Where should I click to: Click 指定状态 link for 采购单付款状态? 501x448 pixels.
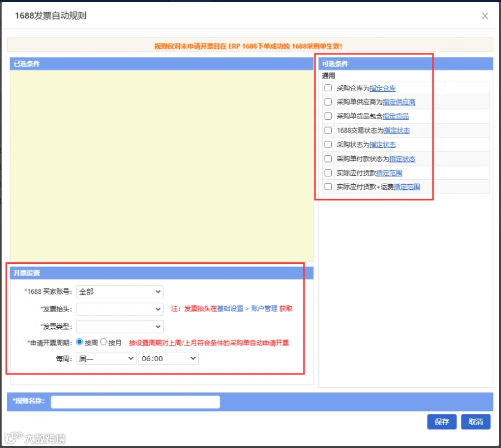coord(402,159)
